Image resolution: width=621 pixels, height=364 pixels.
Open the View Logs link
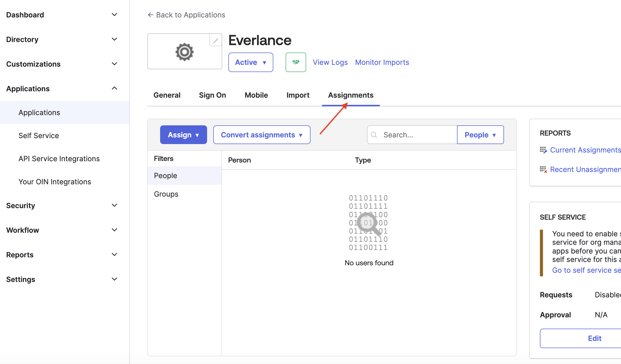[x=330, y=62]
